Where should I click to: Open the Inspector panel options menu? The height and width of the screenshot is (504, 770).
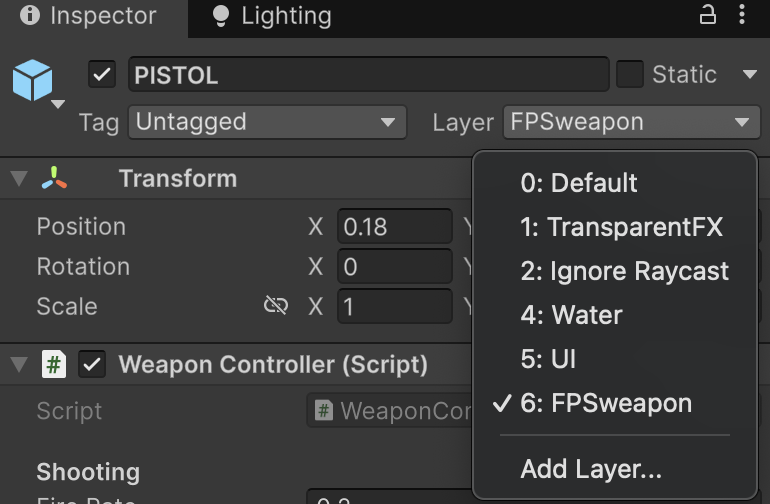(741, 16)
